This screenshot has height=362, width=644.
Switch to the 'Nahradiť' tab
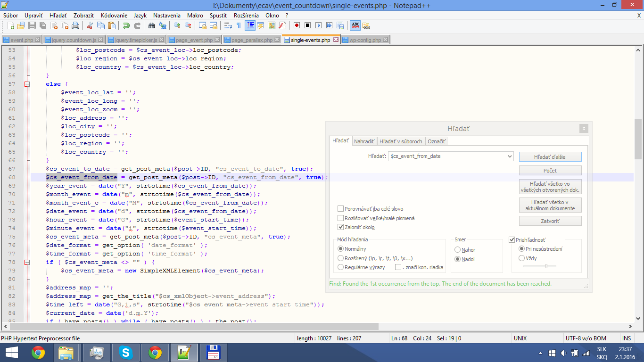(x=364, y=141)
